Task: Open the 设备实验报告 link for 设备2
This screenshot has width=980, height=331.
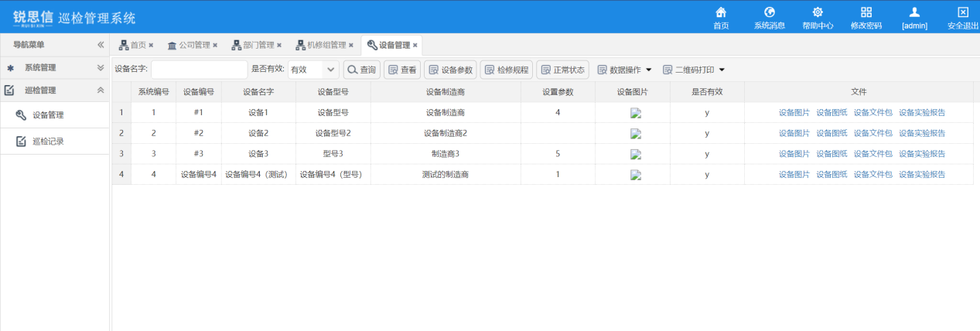Action: (922, 133)
